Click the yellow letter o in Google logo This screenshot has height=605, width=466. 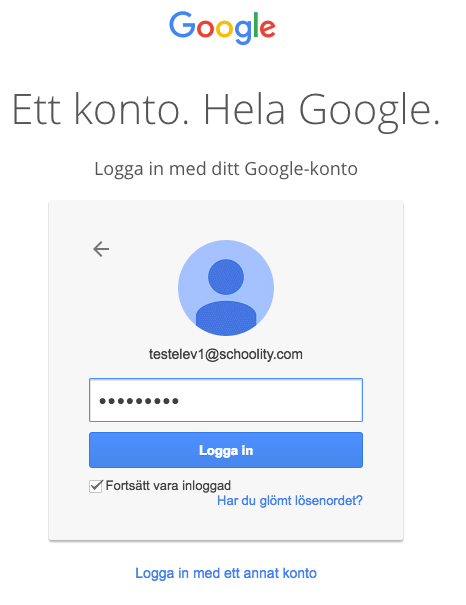(x=224, y=28)
